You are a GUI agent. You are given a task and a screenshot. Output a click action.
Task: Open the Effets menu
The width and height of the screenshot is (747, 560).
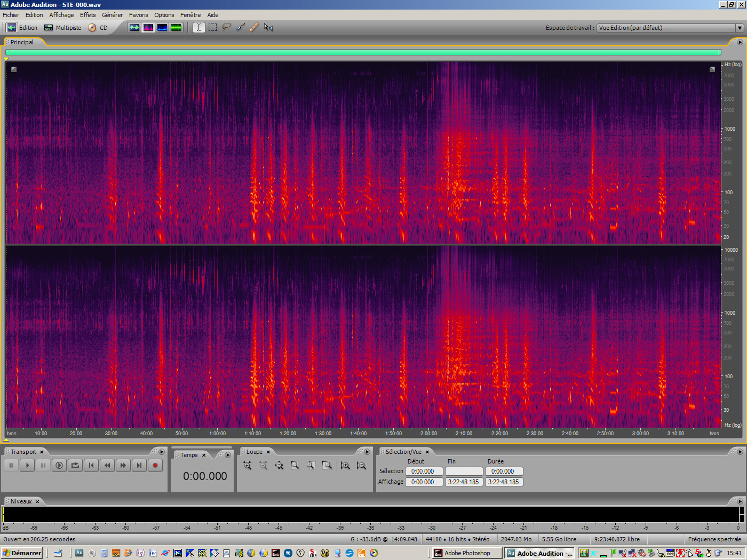(88, 14)
